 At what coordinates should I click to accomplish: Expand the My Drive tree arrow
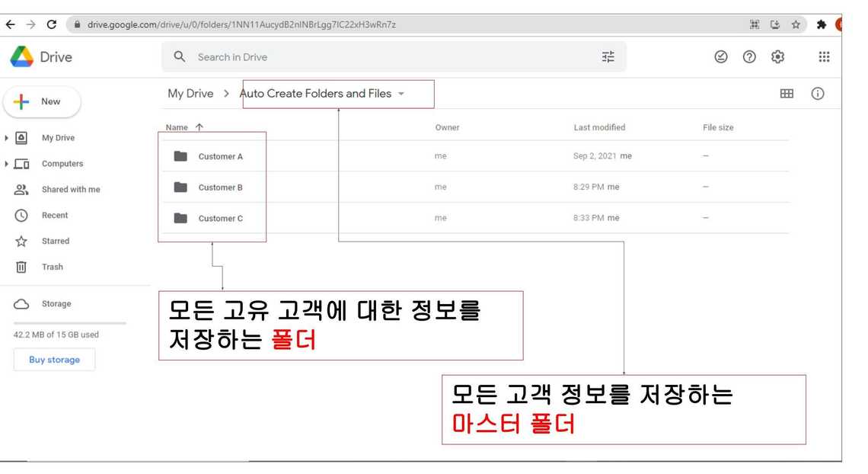click(x=8, y=138)
